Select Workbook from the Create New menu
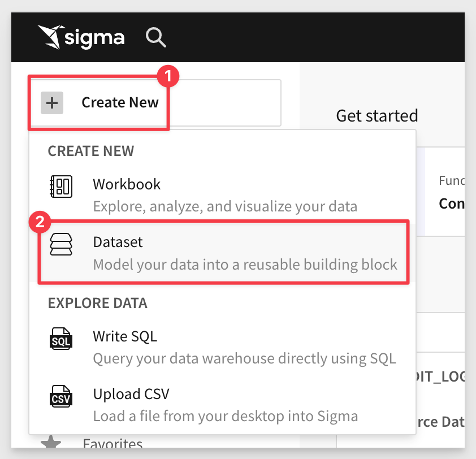Viewport: 476px width, 459px height. pyautogui.click(x=223, y=195)
